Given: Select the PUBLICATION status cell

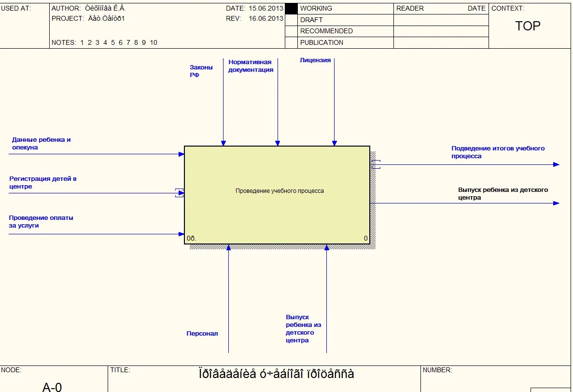Looking at the screenshot, I should point(346,43).
